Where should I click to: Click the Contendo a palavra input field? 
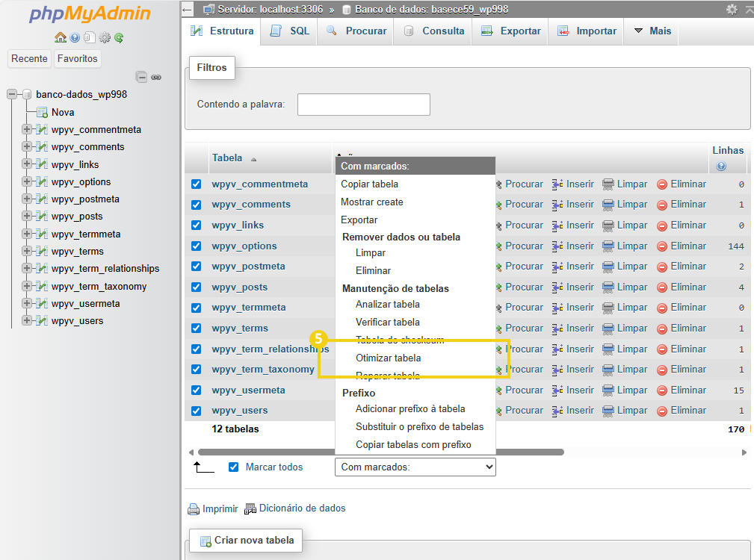(x=363, y=105)
